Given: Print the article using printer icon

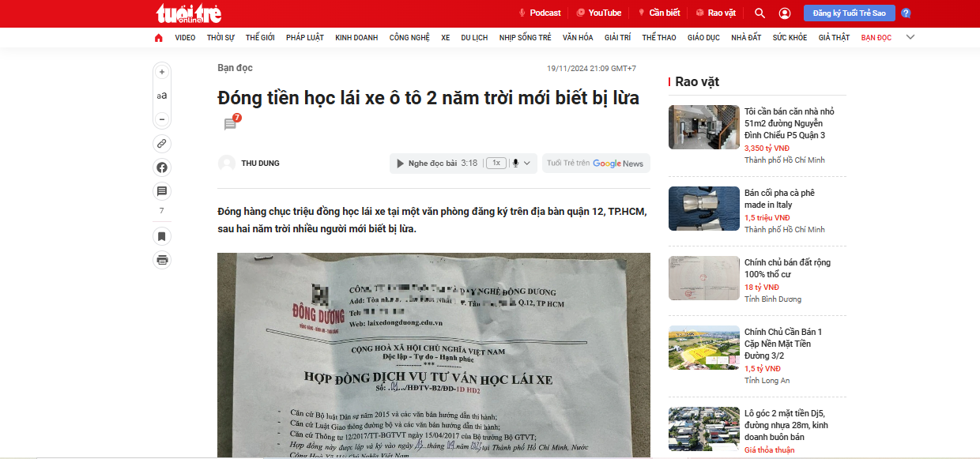Looking at the screenshot, I should [x=162, y=260].
